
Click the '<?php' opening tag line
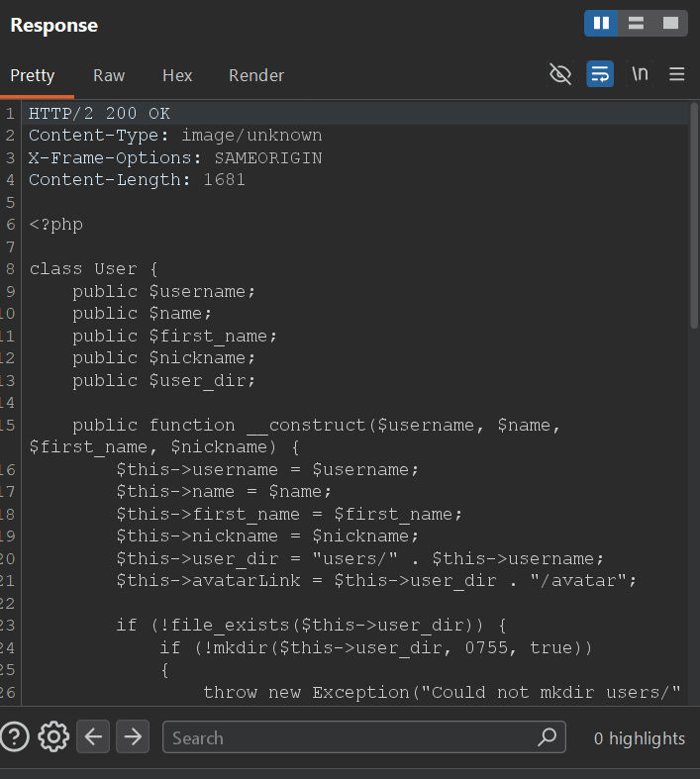(56, 225)
